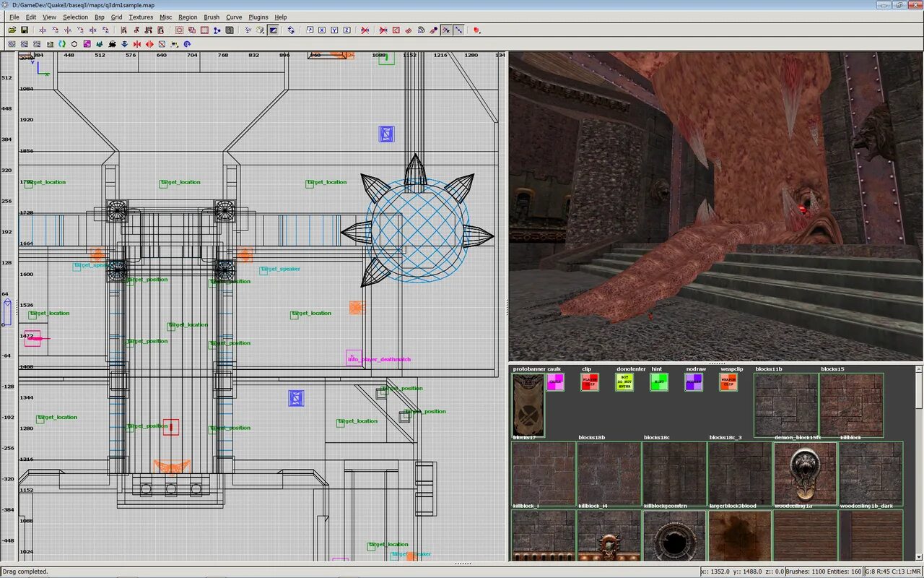Toggle the pressed button left of the blue line

coord(446,30)
